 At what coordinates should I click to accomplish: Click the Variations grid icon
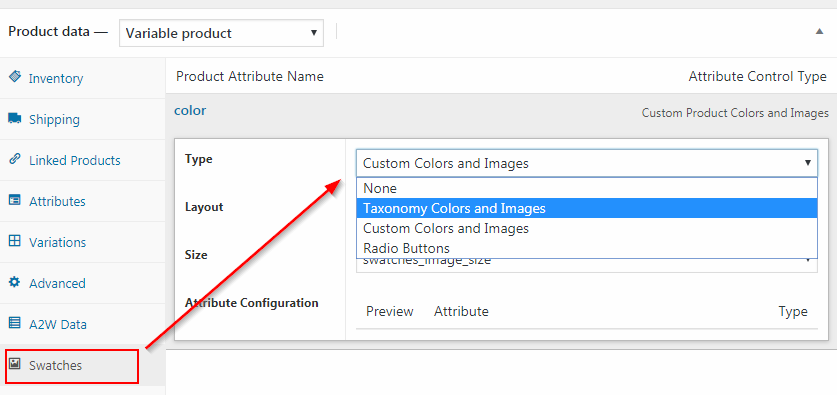15,241
